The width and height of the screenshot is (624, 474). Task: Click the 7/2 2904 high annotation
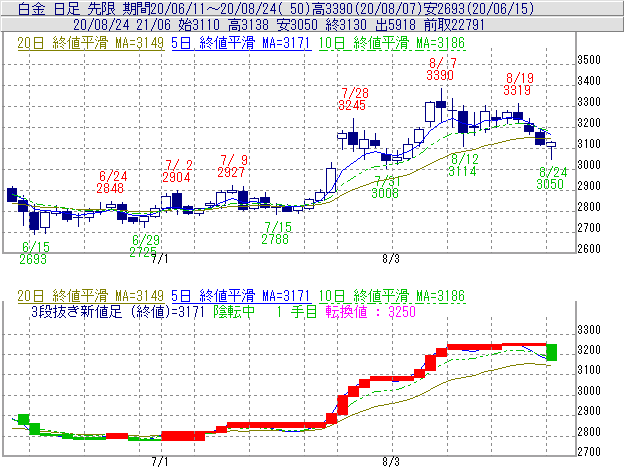176,171
